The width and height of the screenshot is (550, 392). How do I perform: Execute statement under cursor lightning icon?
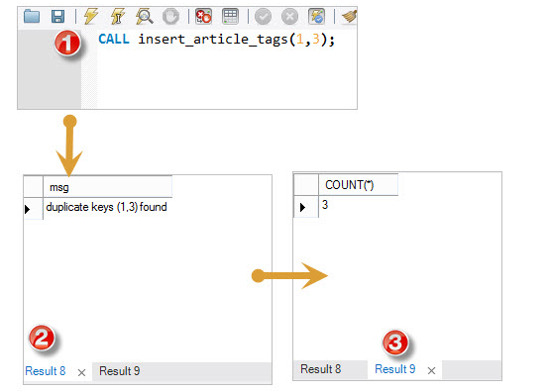point(118,17)
